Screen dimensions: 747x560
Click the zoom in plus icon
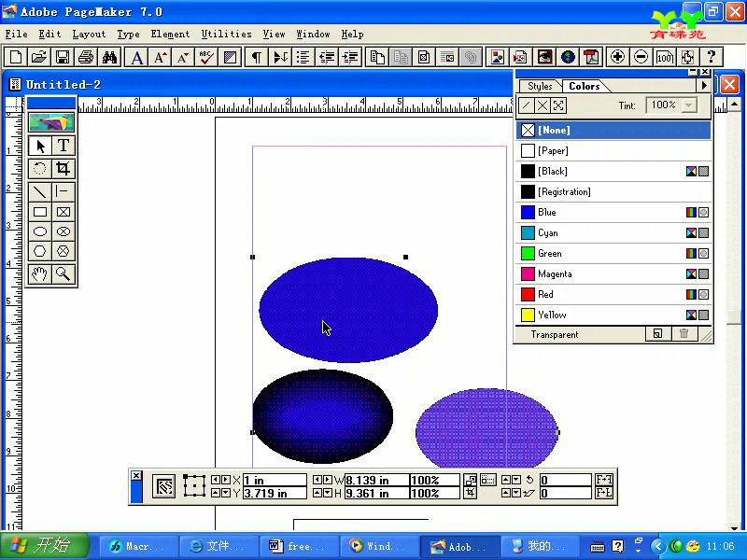(x=617, y=57)
